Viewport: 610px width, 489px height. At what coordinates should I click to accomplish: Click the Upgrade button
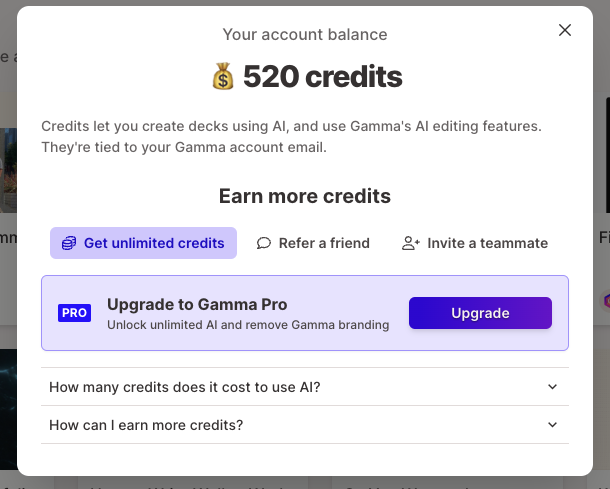[x=480, y=313]
